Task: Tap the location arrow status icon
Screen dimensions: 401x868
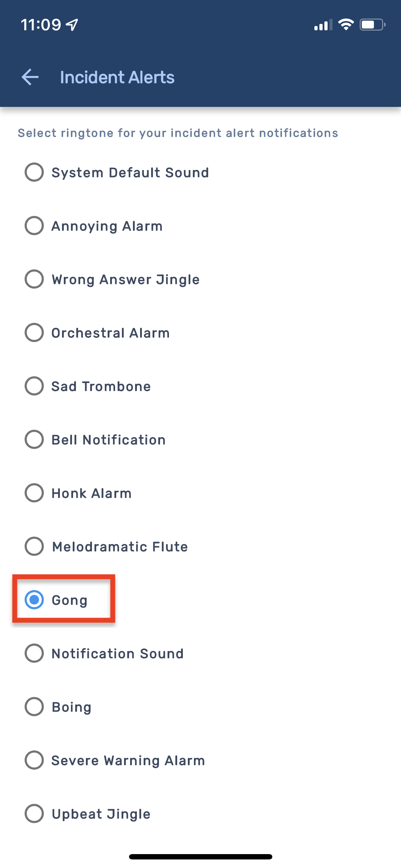Action: 72,25
